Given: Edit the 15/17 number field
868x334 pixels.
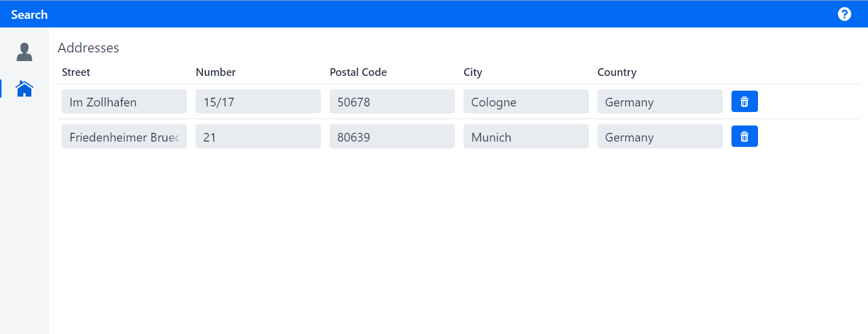Looking at the screenshot, I should coord(258,101).
